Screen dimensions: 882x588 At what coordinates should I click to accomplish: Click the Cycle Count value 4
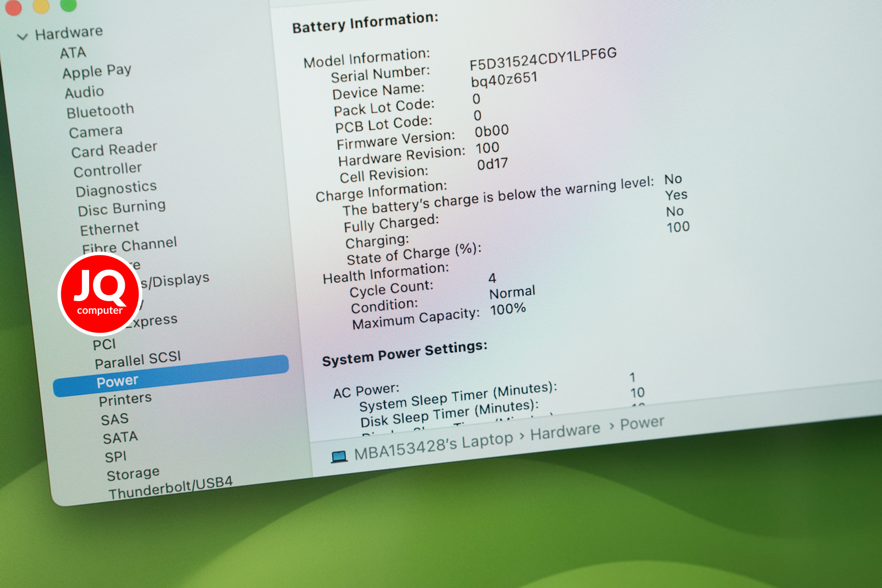[493, 278]
